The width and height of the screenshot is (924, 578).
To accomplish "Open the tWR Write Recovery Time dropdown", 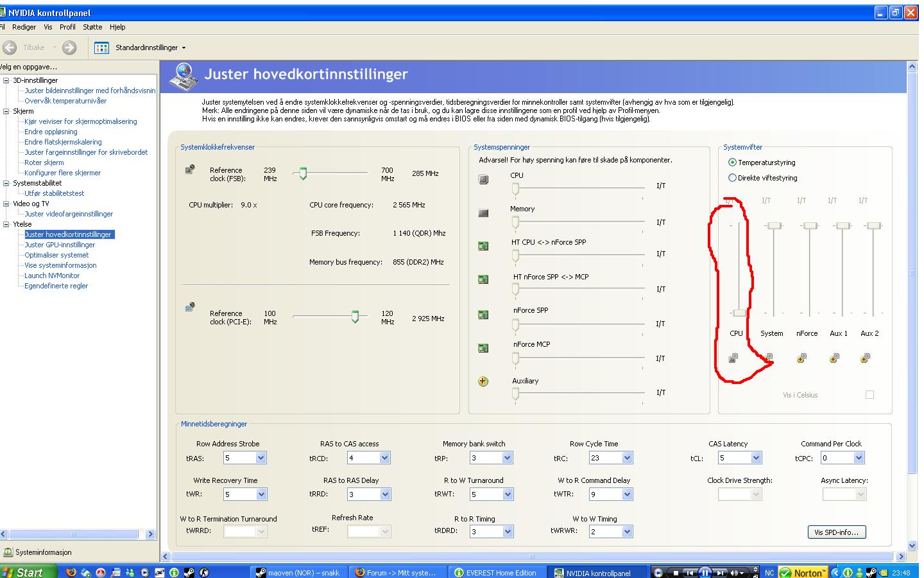I will [x=261, y=495].
